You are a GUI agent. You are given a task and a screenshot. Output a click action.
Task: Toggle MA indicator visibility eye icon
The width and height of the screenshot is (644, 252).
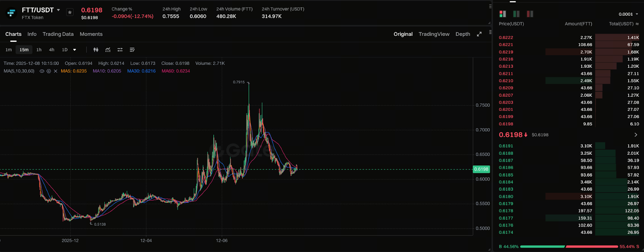pos(42,71)
